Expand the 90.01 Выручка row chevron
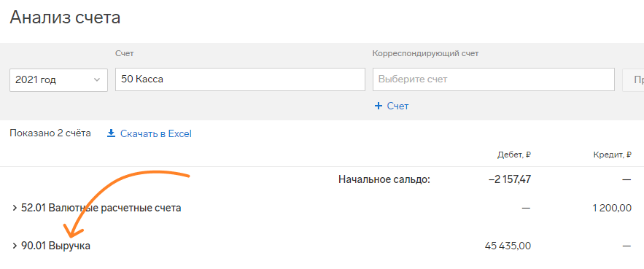 pyautogui.click(x=15, y=246)
